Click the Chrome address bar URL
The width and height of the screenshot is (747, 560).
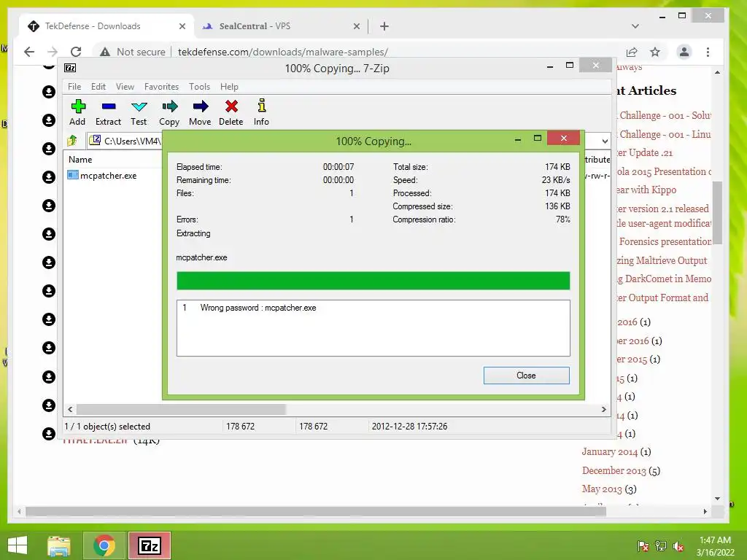click(x=282, y=52)
